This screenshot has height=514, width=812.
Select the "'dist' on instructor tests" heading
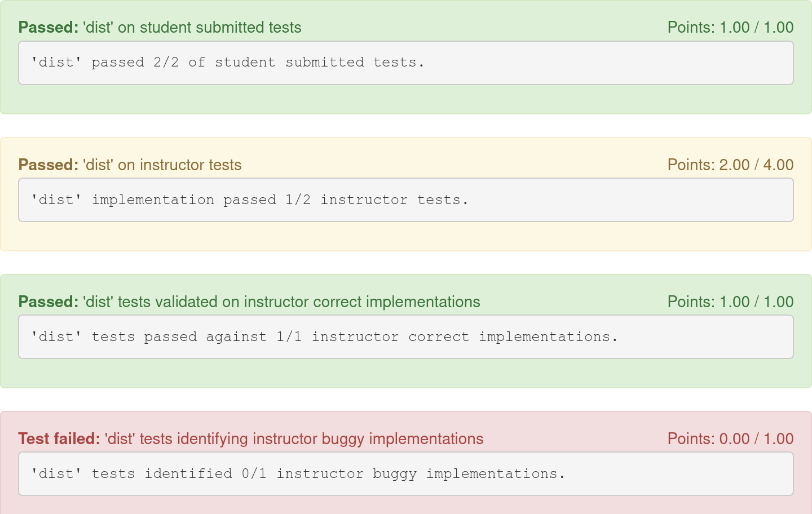(162, 165)
